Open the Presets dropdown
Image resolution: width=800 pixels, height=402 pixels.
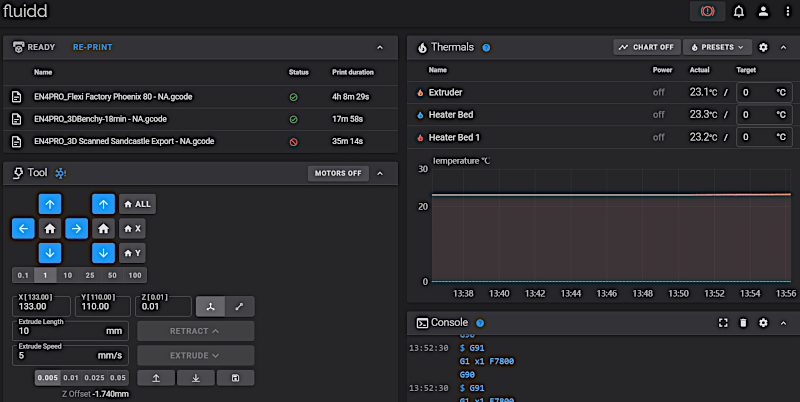pyautogui.click(x=717, y=47)
